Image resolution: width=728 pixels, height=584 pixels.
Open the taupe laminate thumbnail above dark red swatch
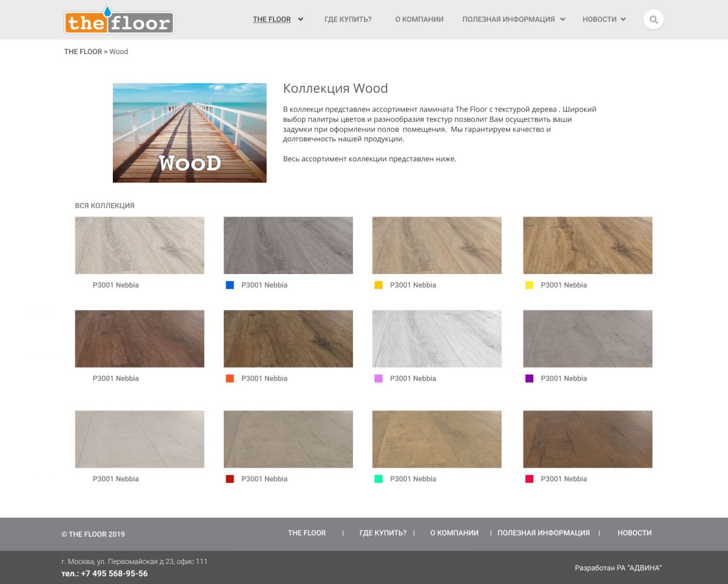[288, 439]
